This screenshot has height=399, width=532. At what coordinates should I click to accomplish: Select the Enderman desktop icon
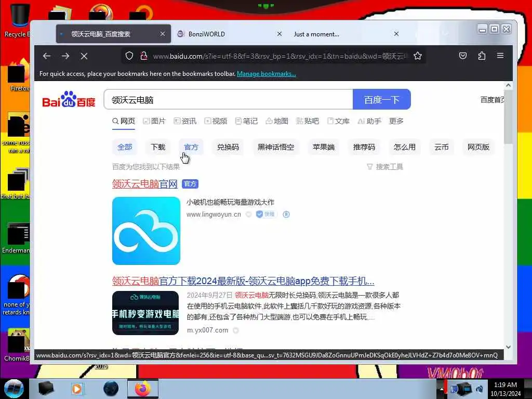[17, 237]
